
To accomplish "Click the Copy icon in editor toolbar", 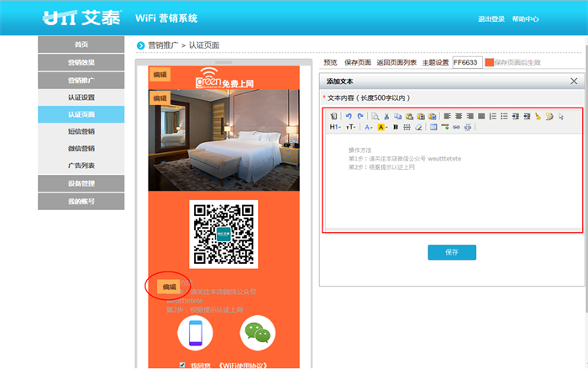I will 398,116.
